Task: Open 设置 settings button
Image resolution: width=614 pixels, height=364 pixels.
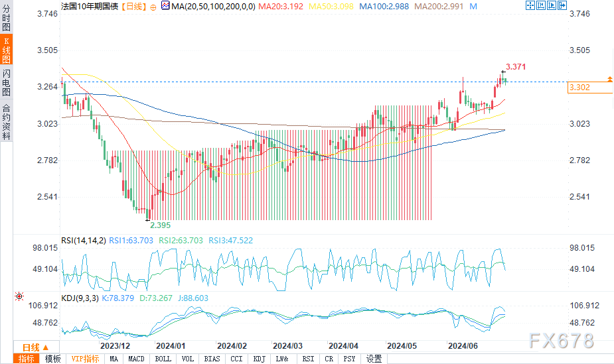Action: click(x=374, y=359)
